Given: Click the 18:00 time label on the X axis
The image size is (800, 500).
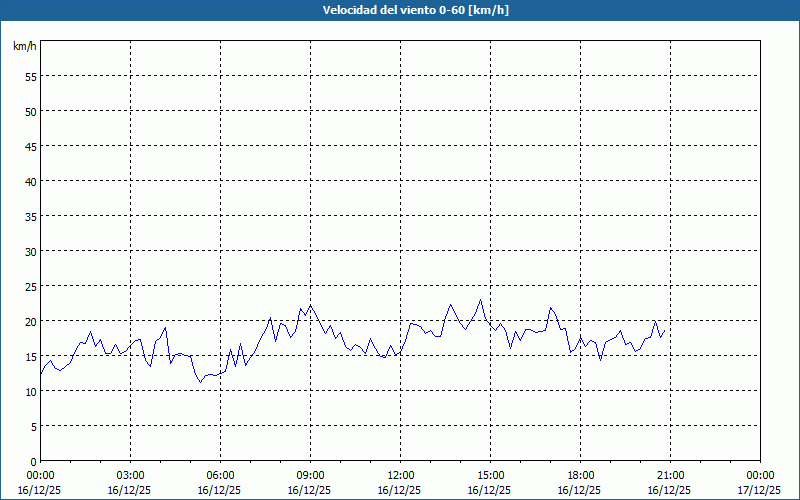Looking at the screenshot, I should pos(580,475).
